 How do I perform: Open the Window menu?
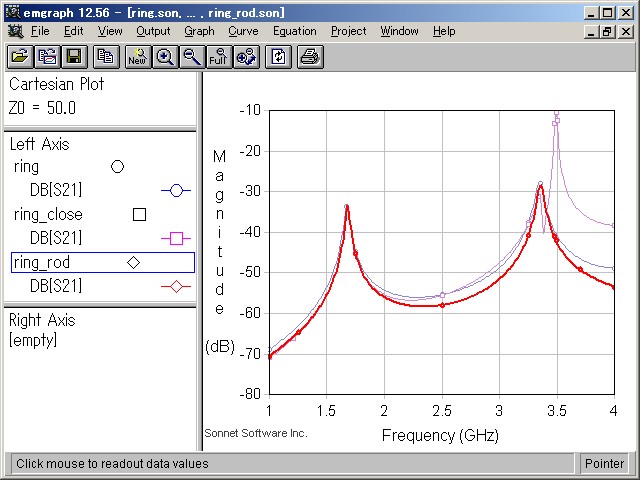click(x=399, y=31)
